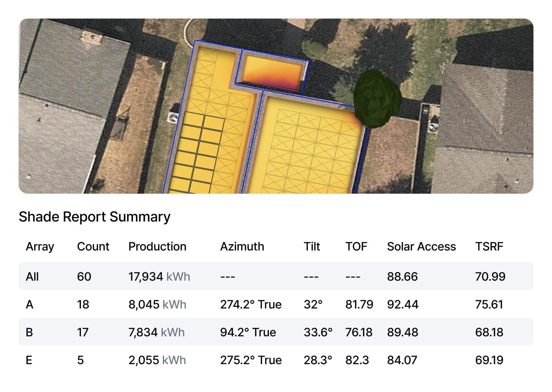The height and width of the screenshot is (392, 552).
Task: Click azimuth 274.2° True
Action: [251, 304]
